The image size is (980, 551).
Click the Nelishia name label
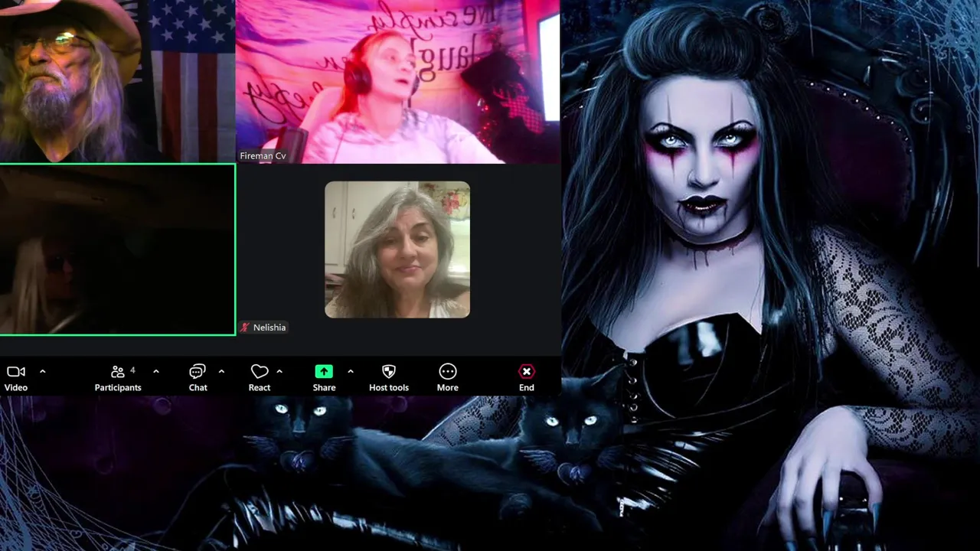click(269, 328)
